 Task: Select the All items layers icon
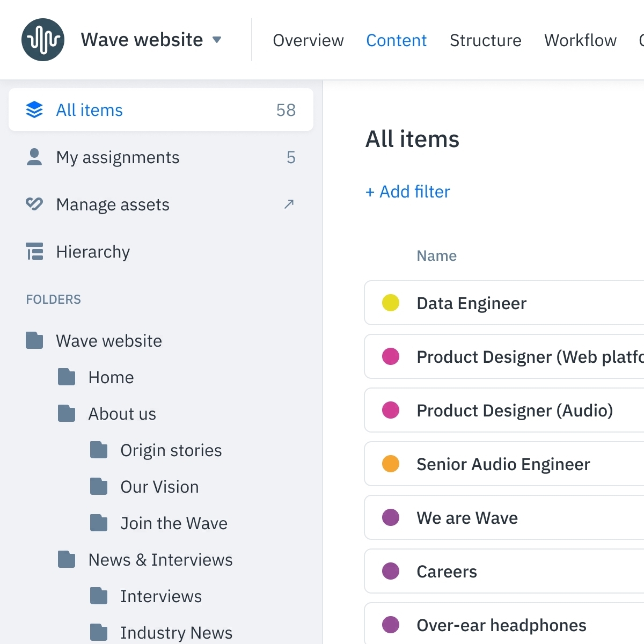pyautogui.click(x=34, y=109)
